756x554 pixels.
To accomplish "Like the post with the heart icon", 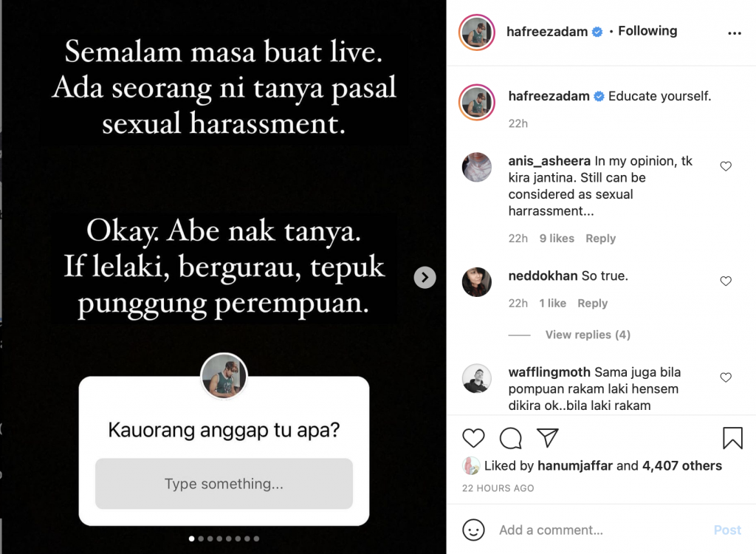I will point(473,438).
